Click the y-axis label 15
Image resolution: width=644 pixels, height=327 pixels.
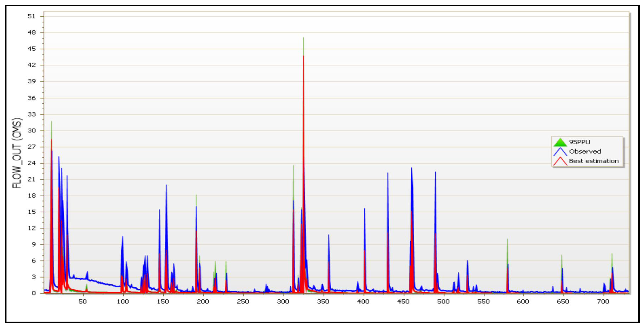click(x=32, y=212)
